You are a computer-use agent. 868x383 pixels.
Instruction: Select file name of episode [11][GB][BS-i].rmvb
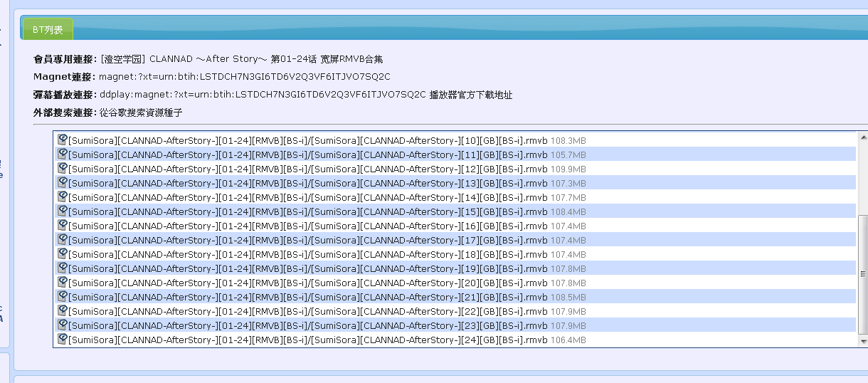[308, 154]
